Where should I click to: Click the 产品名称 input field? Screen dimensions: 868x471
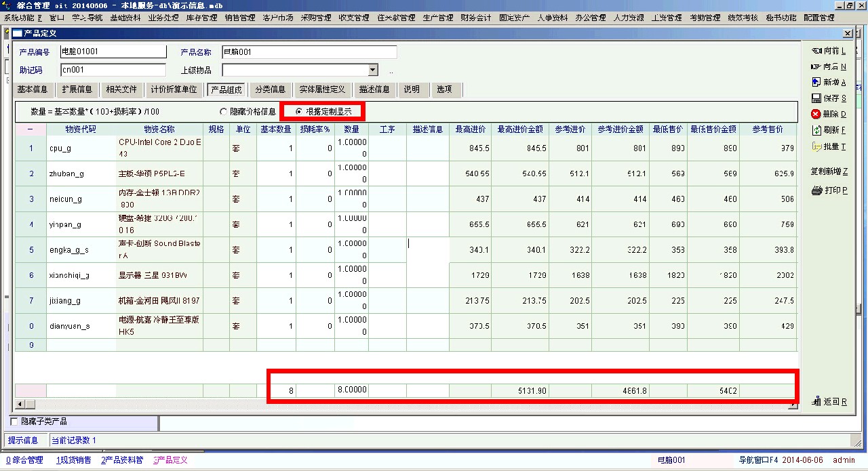click(x=309, y=52)
